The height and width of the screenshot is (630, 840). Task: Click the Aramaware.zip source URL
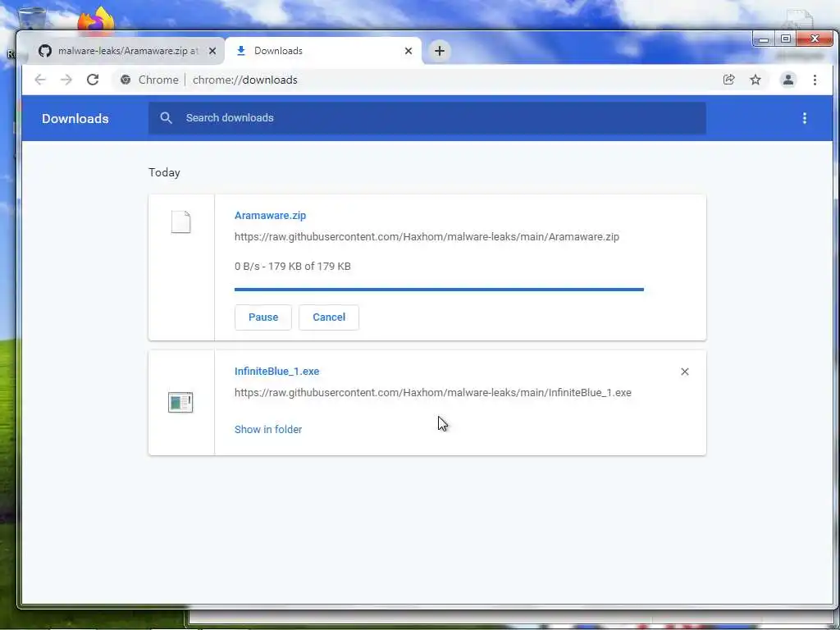(x=427, y=237)
